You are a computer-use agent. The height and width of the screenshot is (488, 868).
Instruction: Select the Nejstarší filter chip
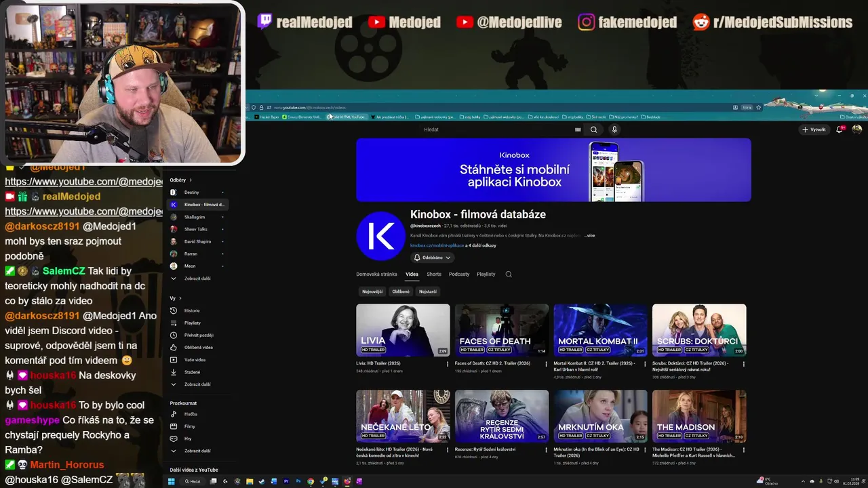coord(428,291)
